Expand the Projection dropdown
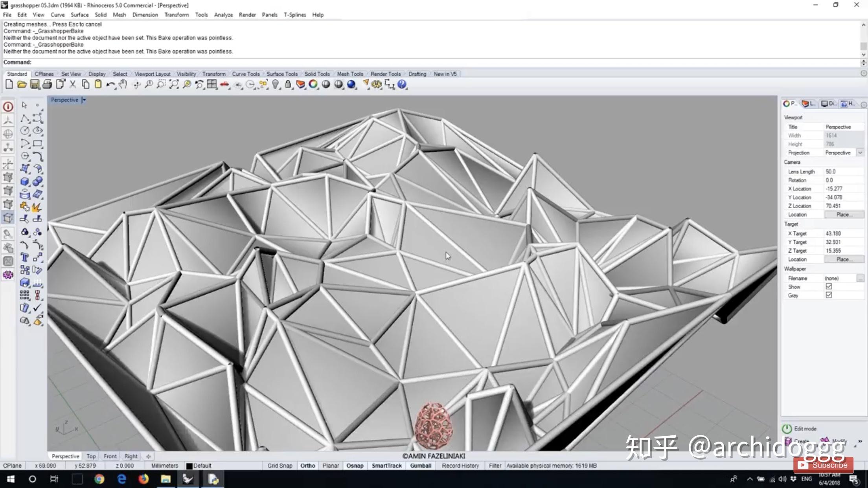The width and height of the screenshot is (868, 488). (860, 152)
